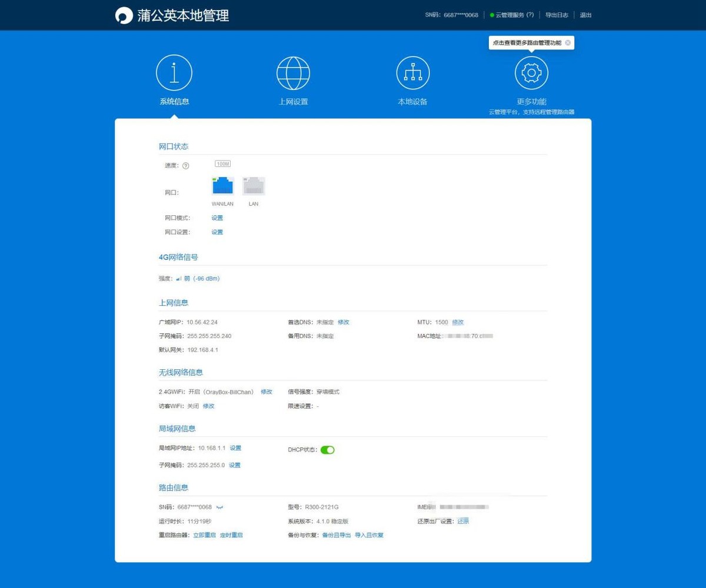Image resolution: width=706 pixels, height=588 pixels.
Task: Open 更多功能 via the gear icon
Action: 531,72
